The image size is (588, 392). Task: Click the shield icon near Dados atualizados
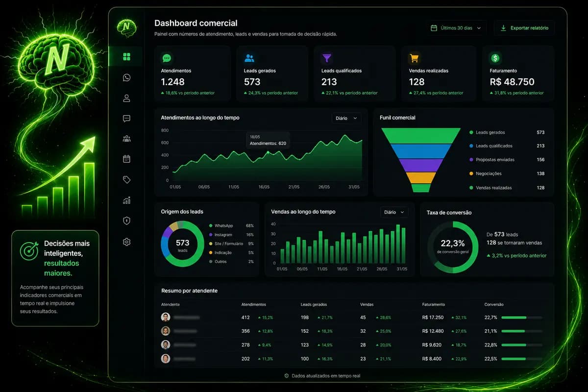click(x=287, y=375)
